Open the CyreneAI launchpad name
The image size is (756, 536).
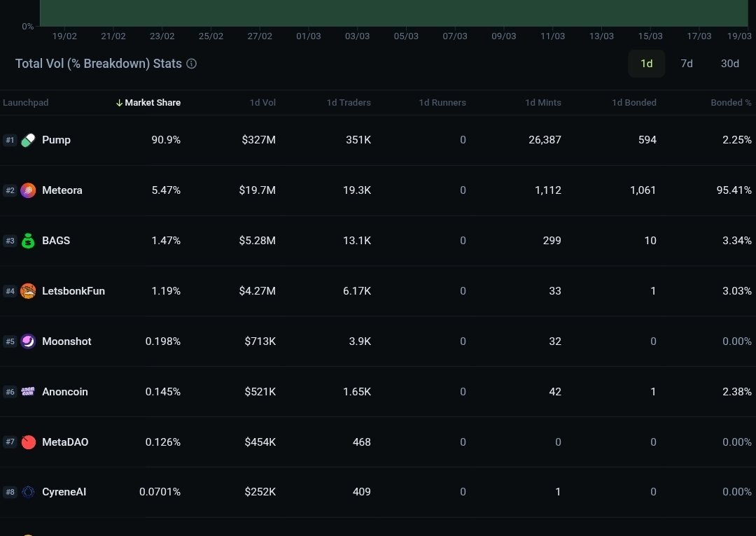[x=64, y=492]
